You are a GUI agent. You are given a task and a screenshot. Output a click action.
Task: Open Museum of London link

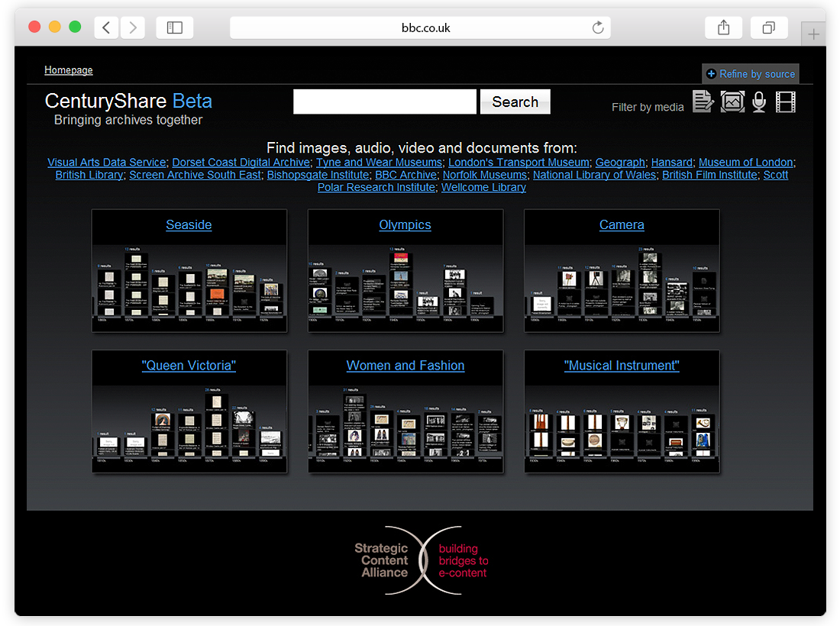(746, 163)
